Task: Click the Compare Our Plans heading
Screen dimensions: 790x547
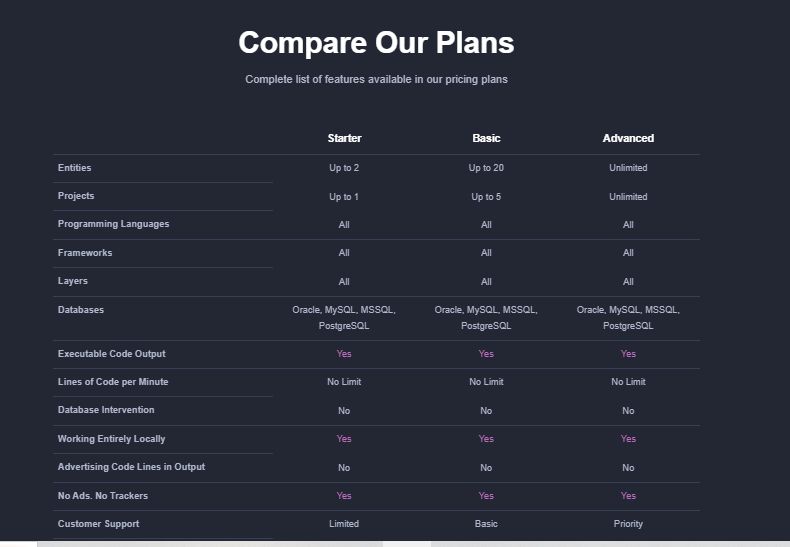Action: [376, 42]
